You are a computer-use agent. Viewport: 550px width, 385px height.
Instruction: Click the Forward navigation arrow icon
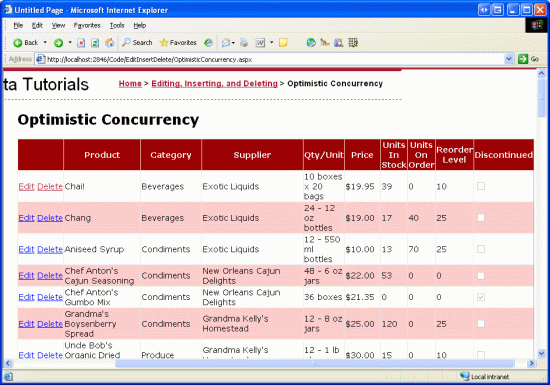click(x=58, y=43)
